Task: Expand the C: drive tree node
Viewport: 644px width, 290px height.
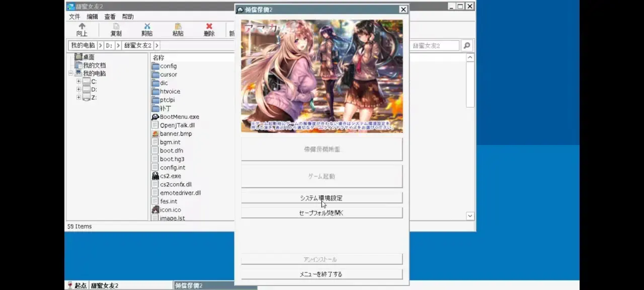Action: point(78,82)
